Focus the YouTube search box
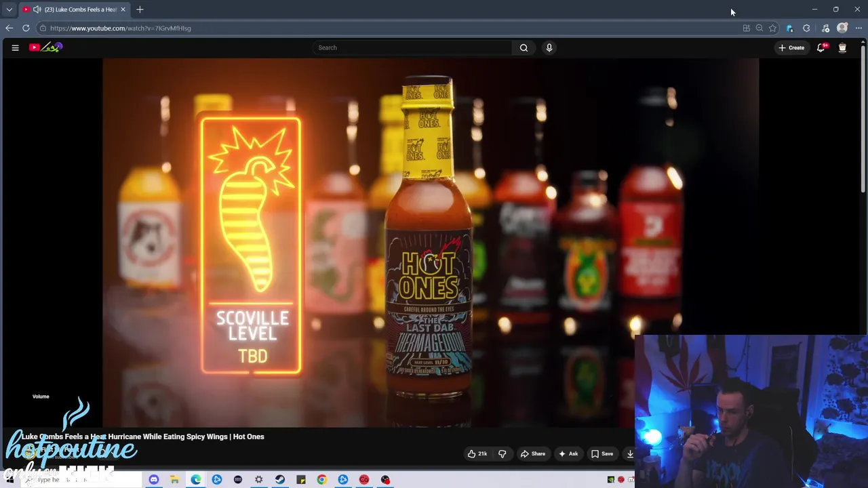 pyautogui.click(x=414, y=47)
